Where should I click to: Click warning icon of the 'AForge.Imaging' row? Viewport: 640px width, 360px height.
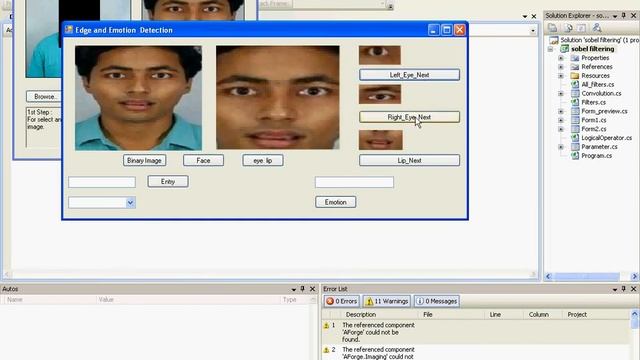pyautogui.click(x=326, y=350)
